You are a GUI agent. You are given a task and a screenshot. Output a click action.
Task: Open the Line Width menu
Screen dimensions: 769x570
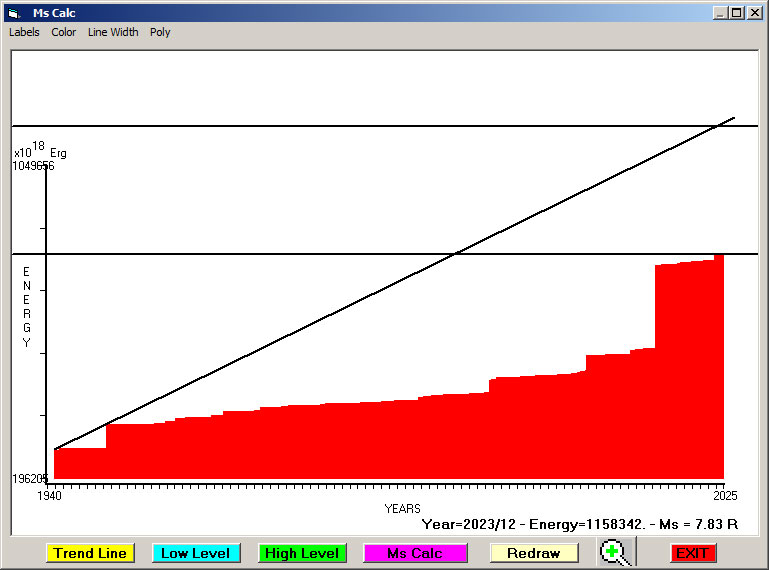(x=113, y=32)
